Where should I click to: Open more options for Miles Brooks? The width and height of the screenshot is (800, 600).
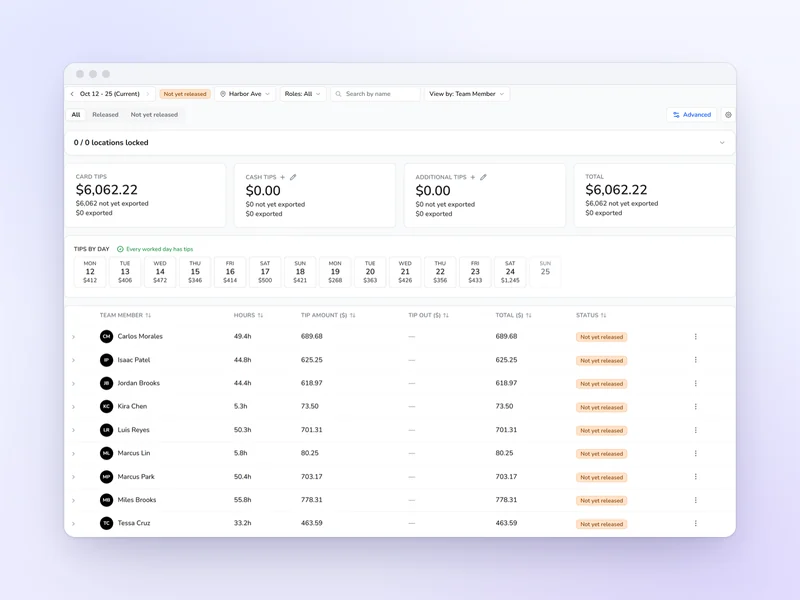tap(695, 500)
